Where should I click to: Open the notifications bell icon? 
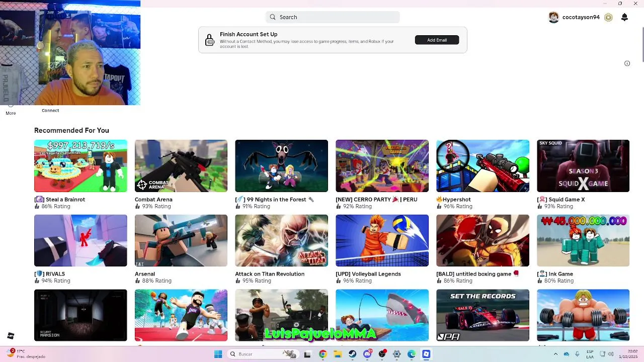point(624,17)
